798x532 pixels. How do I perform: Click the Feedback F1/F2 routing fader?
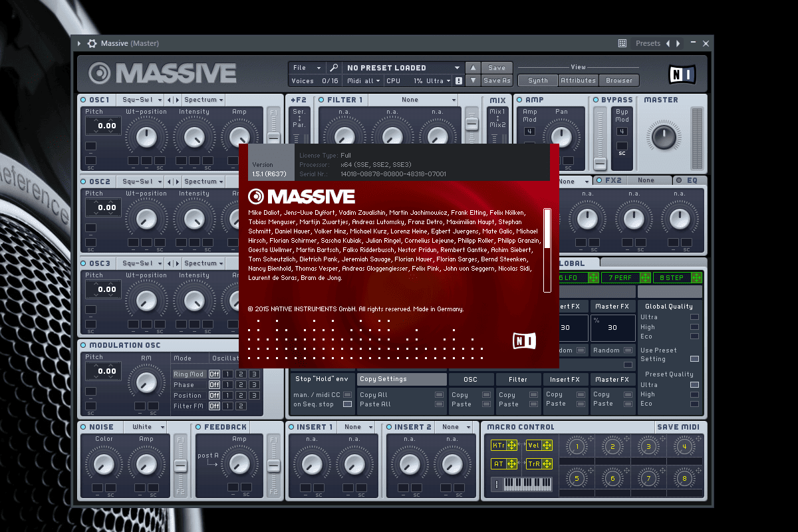pyautogui.click(x=273, y=465)
